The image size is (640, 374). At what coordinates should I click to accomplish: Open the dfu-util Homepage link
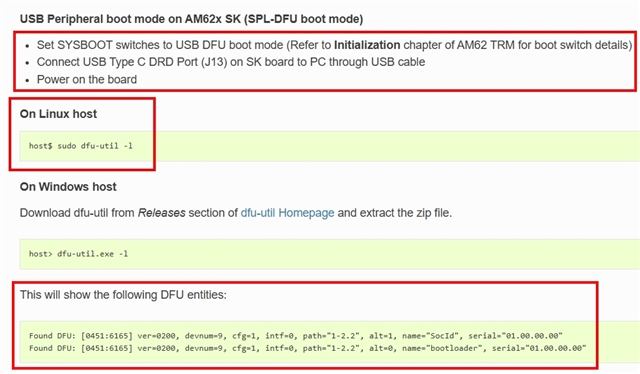287,213
